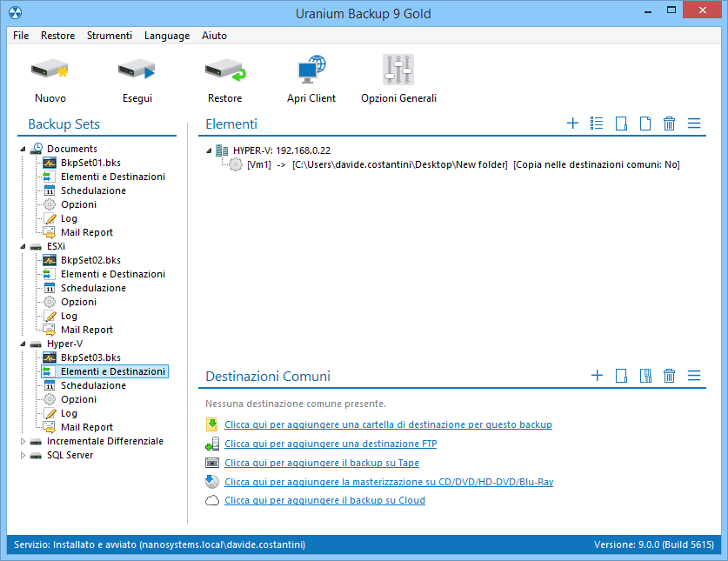The width and height of the screenshot is (728, 561).
Task: Open the Restore menu in menu bar
Action: (57, 36)
